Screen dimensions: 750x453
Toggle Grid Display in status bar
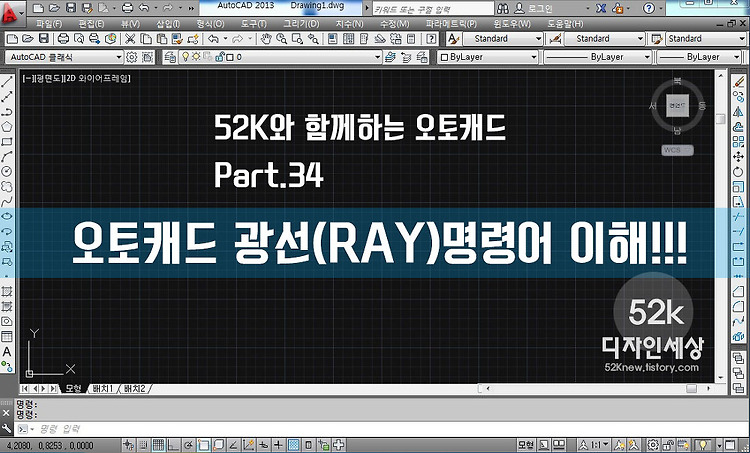tap(158, 445)
